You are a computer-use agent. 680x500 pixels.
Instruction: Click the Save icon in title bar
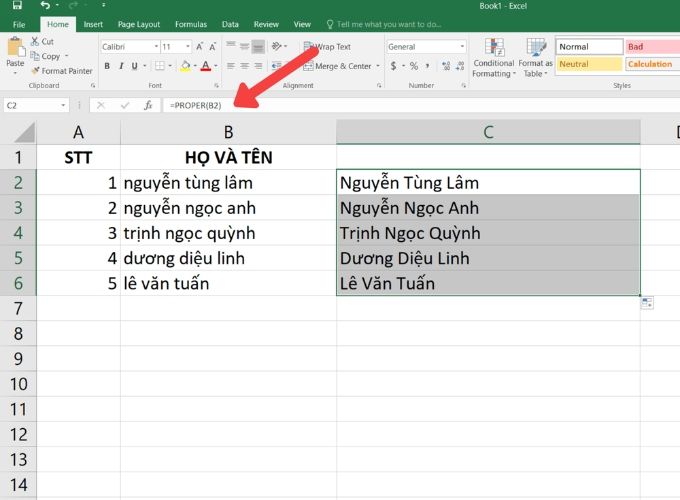17,6
